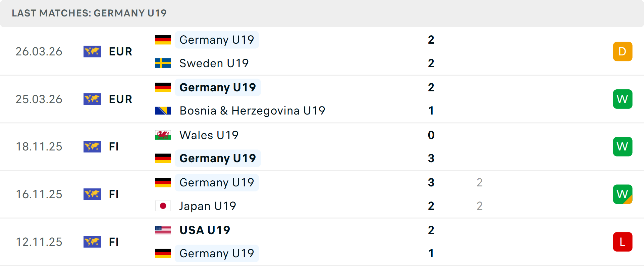Click the EUR competition label for 25.03.26
Viewport: 644px width, 266px height.
[x=120, y=99]
